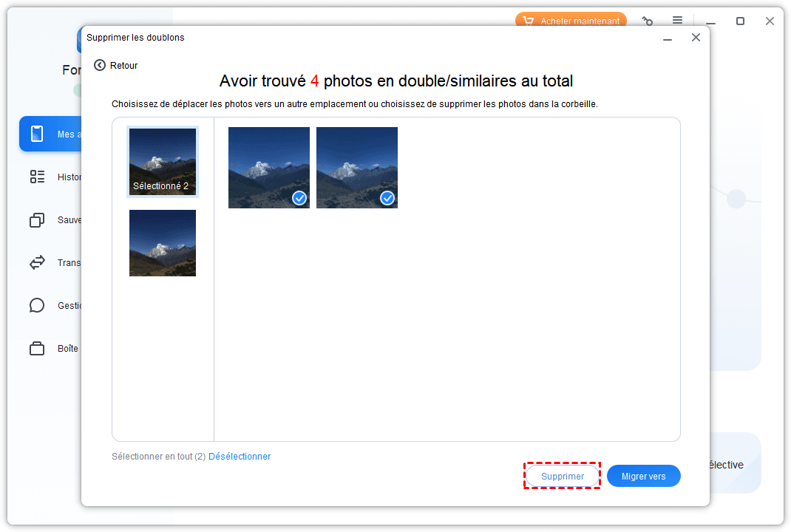Click the key icon in the title bar
Viewport: 791px width, 532px height.
pyautogui.click(x=648, y=21)
